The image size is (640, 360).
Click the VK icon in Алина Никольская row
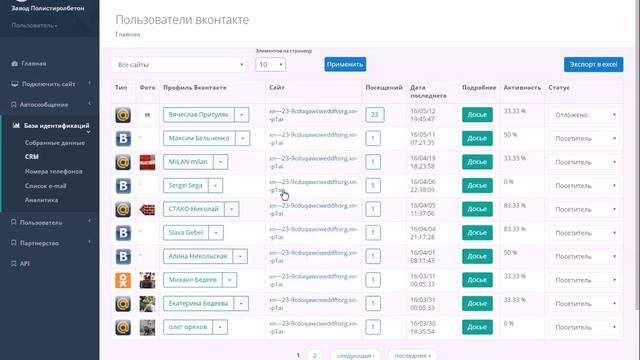123,257
